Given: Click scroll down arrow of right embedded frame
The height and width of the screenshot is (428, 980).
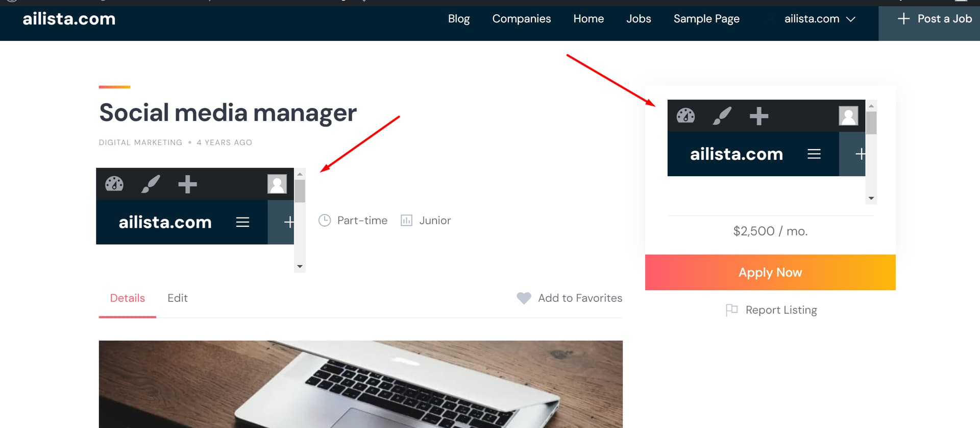Looking at the screenshot, I should coord(871,198).
